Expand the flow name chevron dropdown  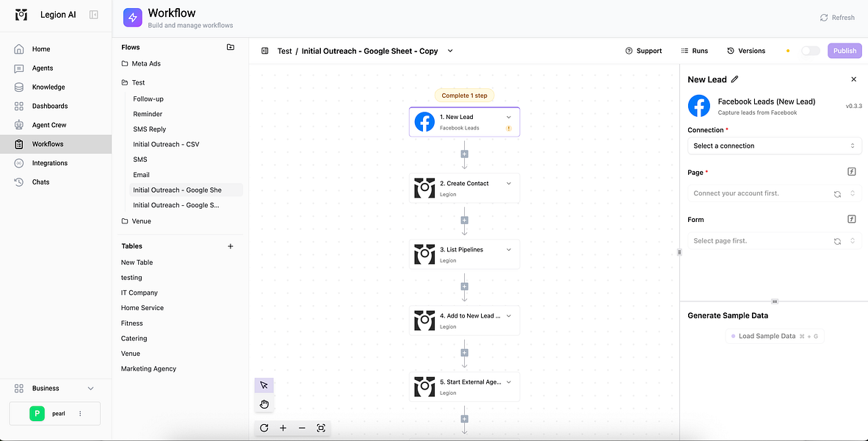[450, 51]
